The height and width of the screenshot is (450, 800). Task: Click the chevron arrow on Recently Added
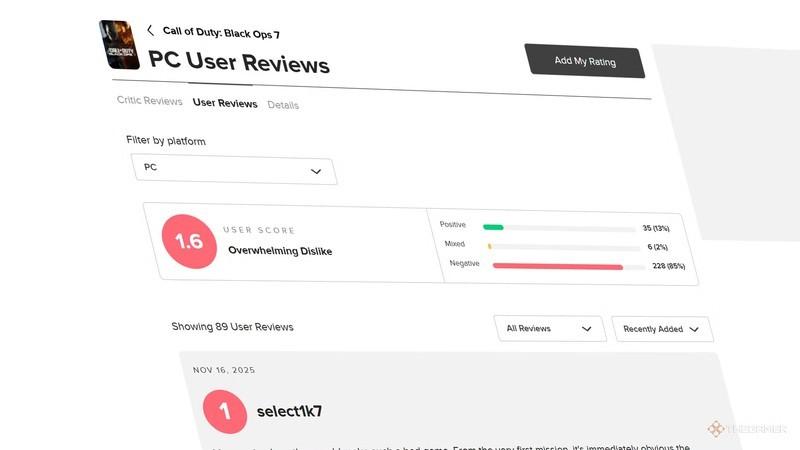click(x=694, y=330)
